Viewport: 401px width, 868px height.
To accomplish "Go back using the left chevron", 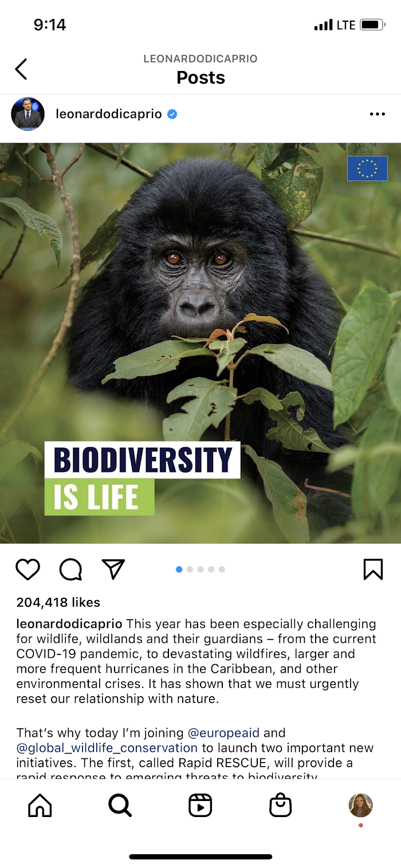I will (x=21, y=69).
